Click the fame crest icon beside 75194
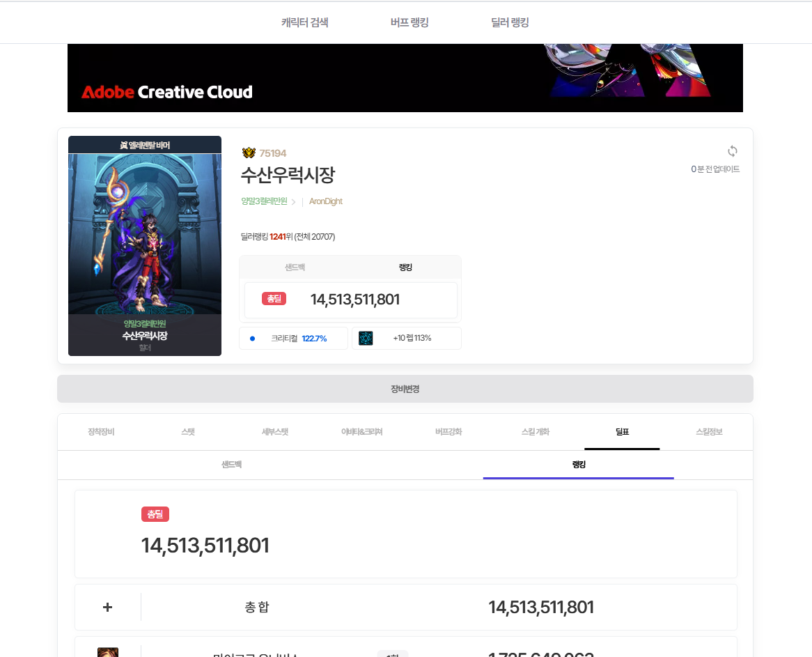Viewport: 812px width, 657px height. click(x=249, y=153)
